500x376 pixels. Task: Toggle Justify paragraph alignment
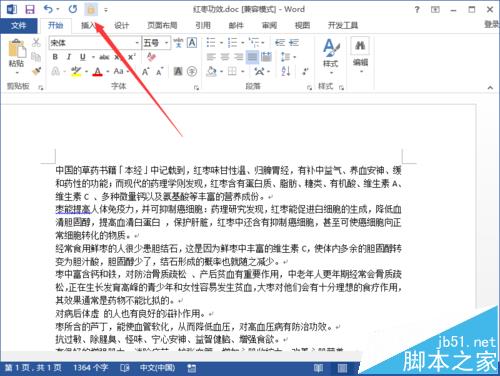[x=252, y=57]
